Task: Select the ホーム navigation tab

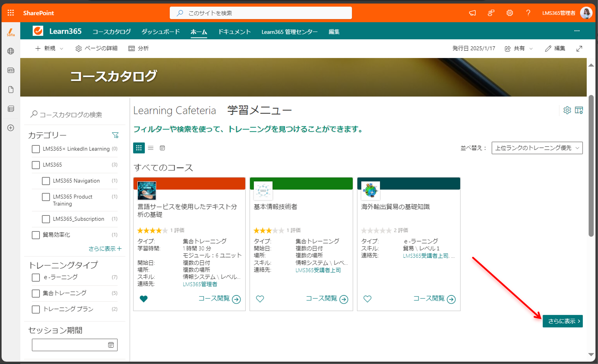Action: coord(199,32)
